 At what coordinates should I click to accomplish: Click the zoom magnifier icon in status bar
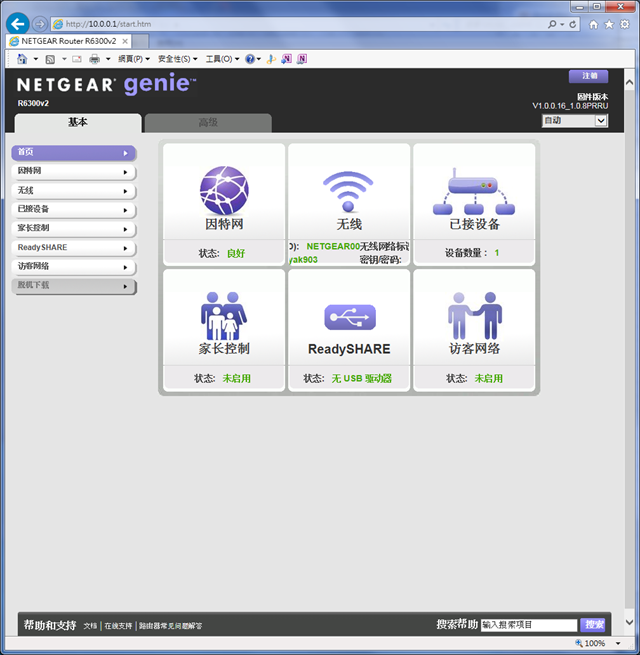(x=579, y=643)
